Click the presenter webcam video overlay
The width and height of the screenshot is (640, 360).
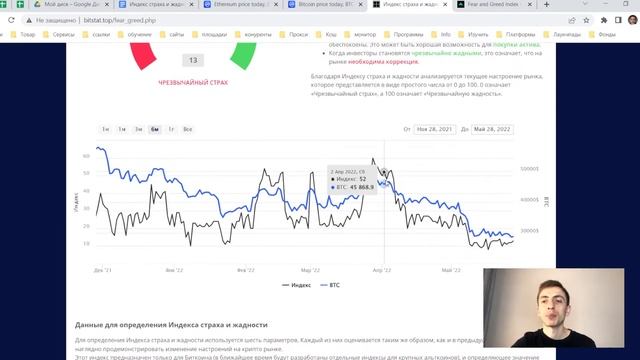pyautogui.click(x=553, y=308)
